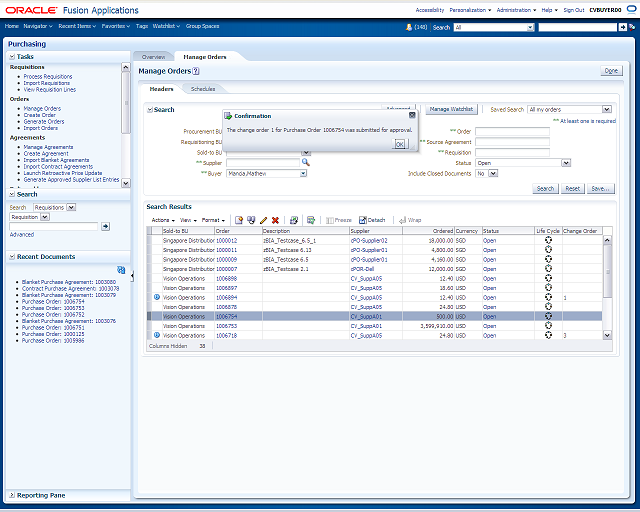Click the Edit pencil icon

[x=263, y=220]
